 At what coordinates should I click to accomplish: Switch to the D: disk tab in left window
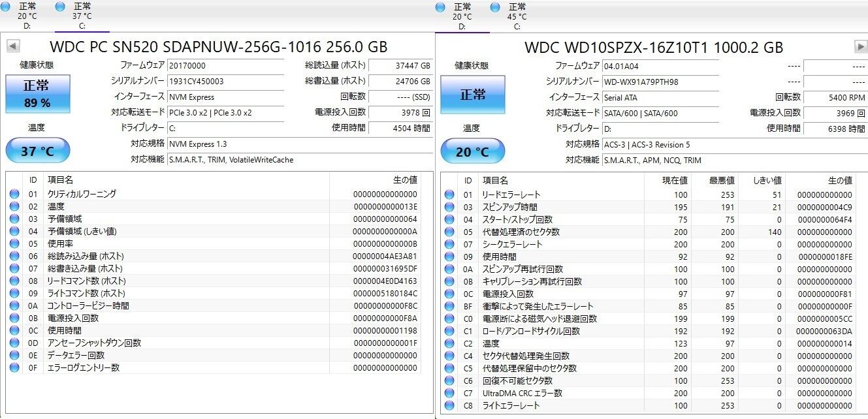pos(27,16)
